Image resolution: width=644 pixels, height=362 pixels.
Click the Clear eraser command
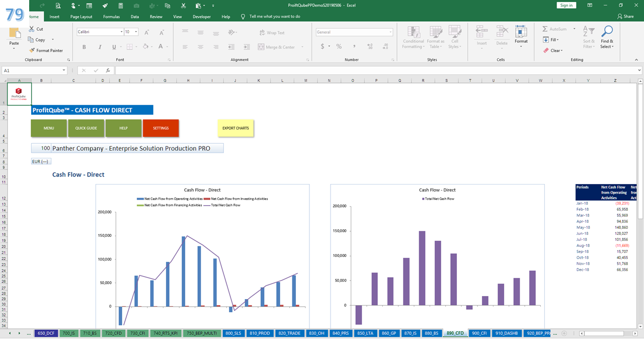553,50
